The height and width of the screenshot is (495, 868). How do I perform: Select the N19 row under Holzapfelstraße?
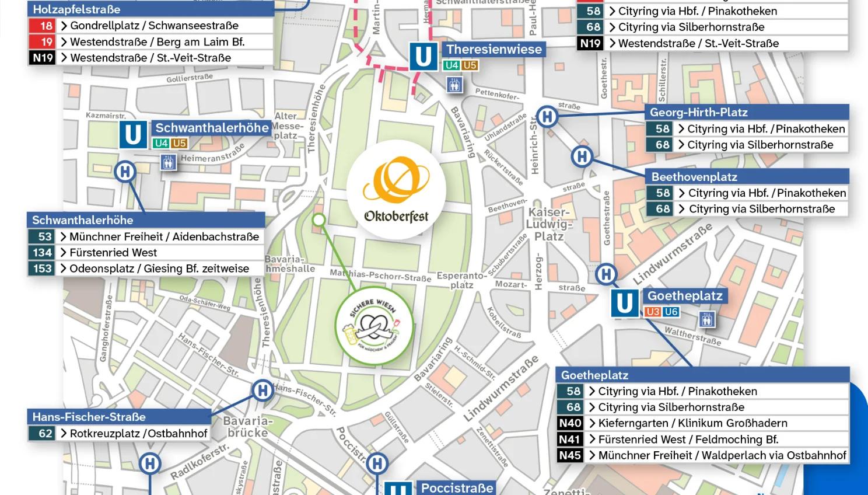pos(150,58)
